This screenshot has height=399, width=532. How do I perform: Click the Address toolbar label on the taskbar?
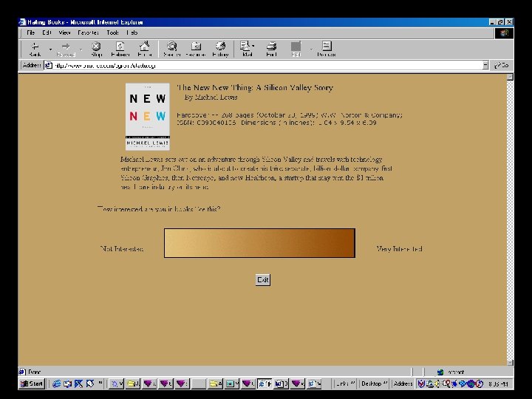pyautogui.click(x=403, y=383)
